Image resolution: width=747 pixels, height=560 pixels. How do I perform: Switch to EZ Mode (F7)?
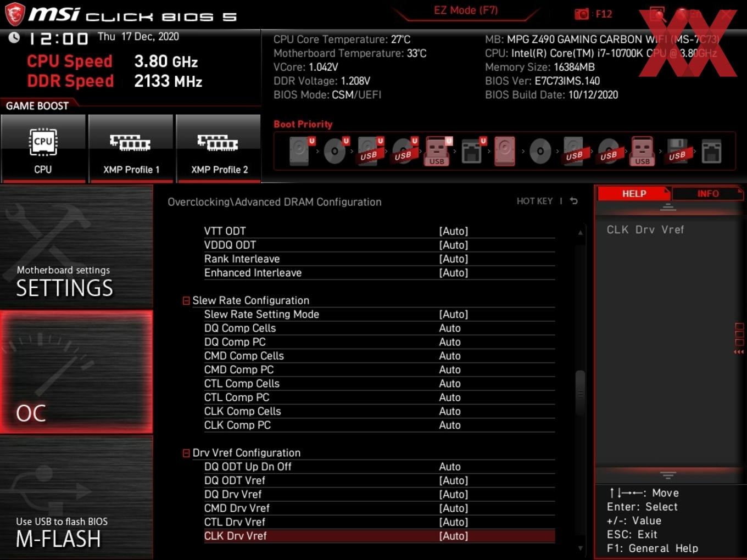pos(466,10)
